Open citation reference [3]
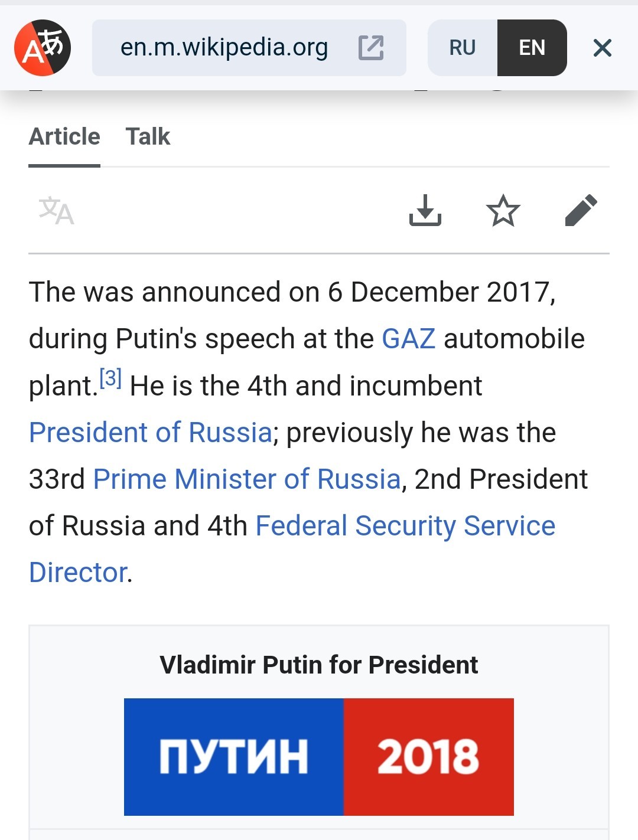 click(110, 378)
